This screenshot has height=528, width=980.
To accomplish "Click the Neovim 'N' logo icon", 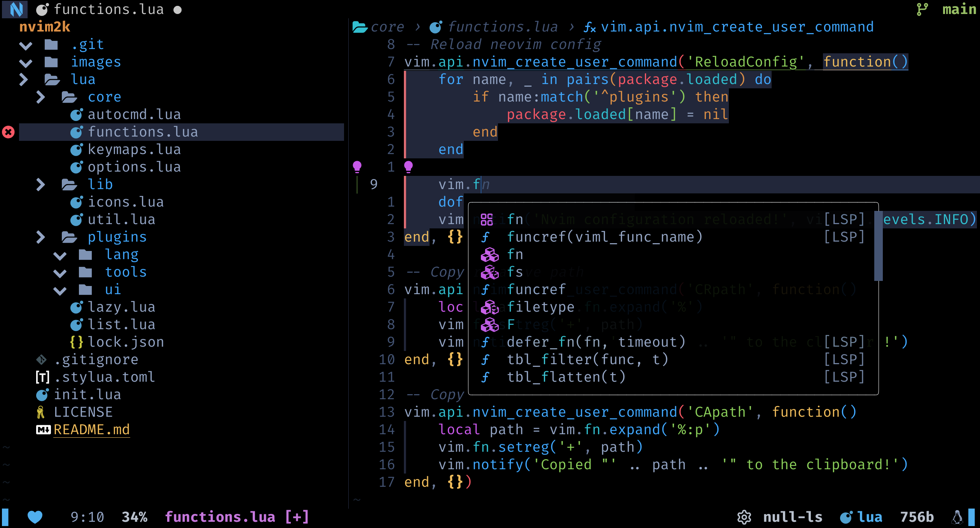I will [12, 9].
